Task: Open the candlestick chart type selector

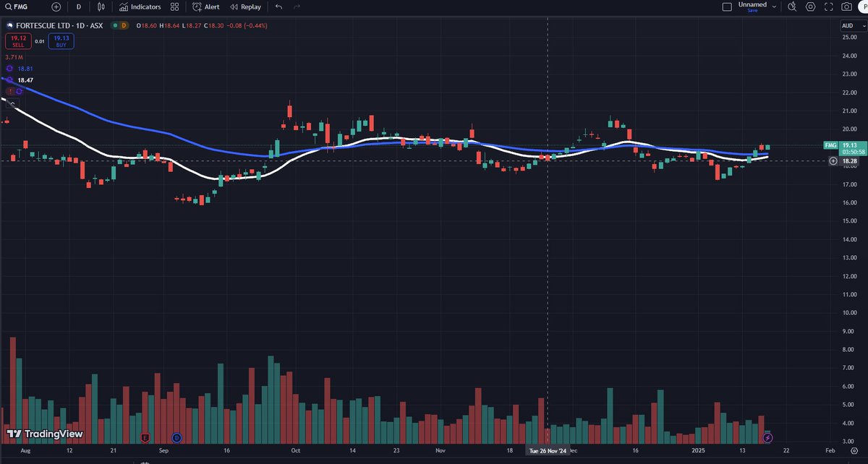Action: click(x=102, y=7)
